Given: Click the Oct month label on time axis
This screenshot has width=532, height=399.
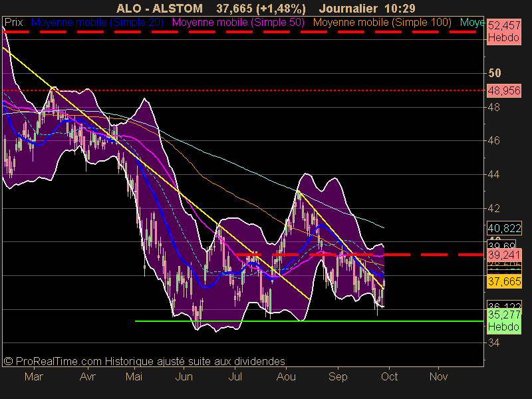Looking at the screenshot, I should (389, 376).
